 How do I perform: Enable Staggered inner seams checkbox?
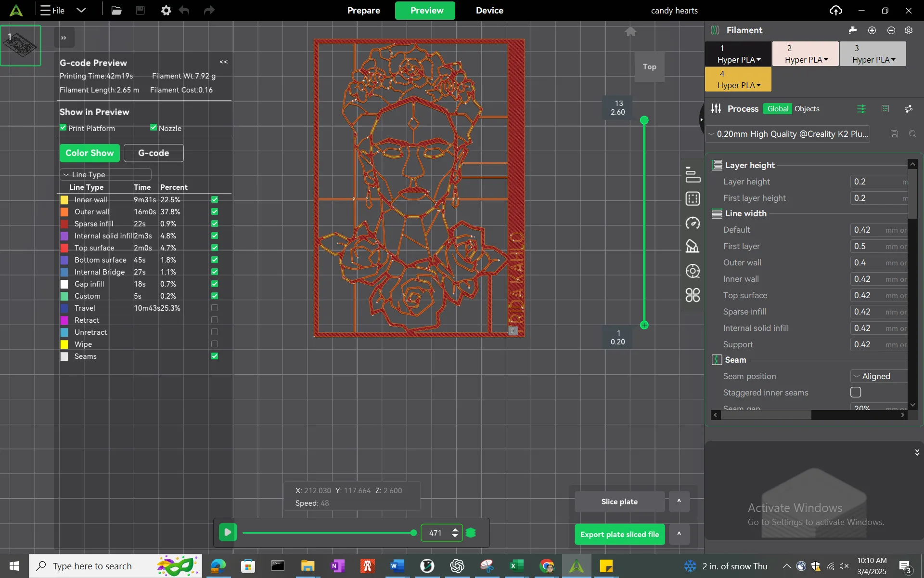pos(856,393)
